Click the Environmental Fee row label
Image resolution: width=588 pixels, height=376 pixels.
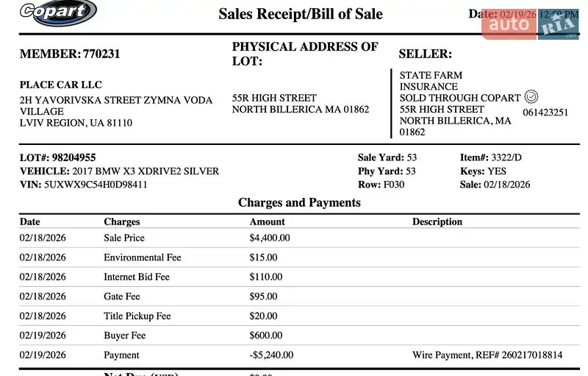[x=142, y=258]
